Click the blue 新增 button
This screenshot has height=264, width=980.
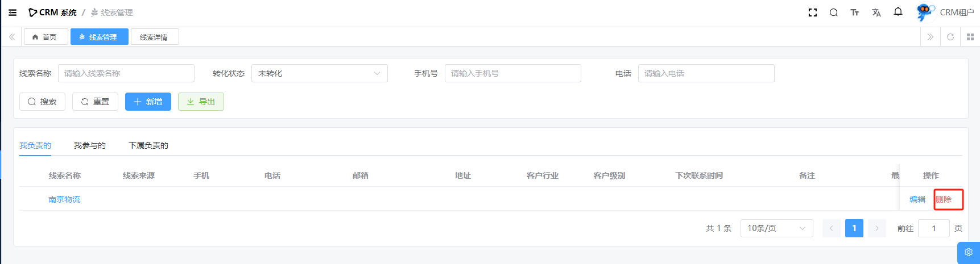point(148,102)
